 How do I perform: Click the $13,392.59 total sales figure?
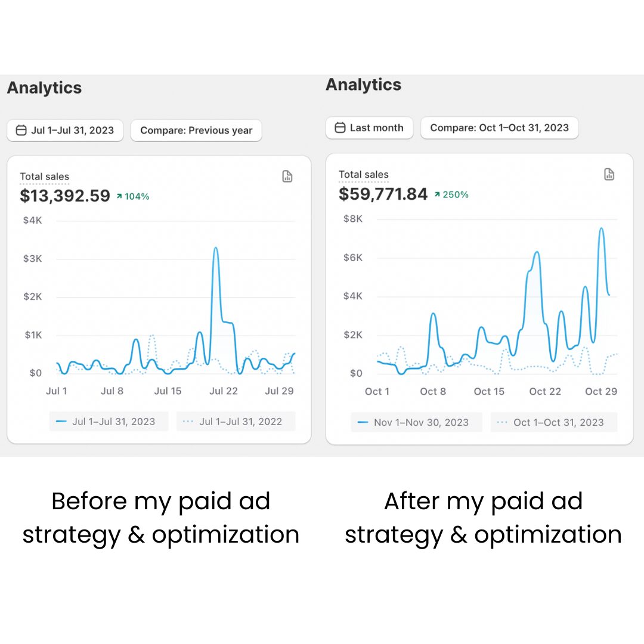click(x=65, y=196)
